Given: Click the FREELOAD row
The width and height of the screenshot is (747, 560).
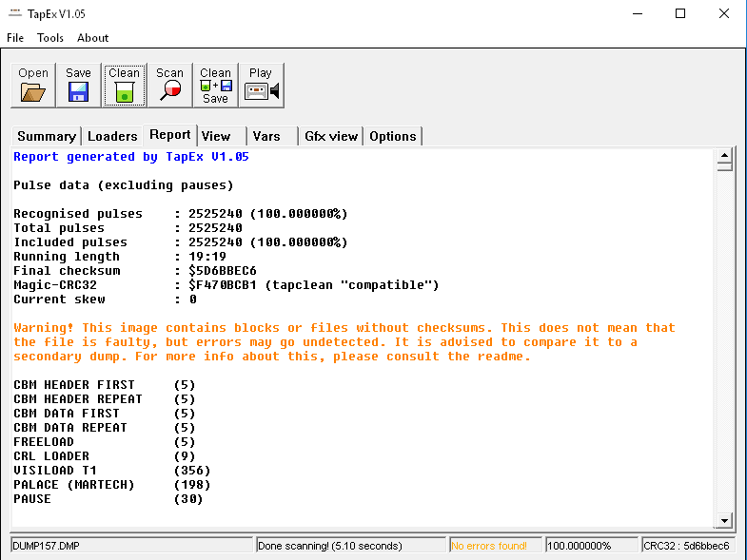Looking at the screenshot, I should pyautogui.click(x=105, y=442).
